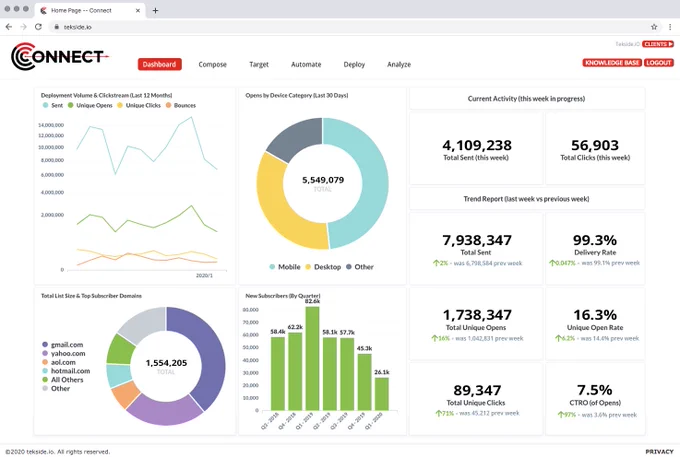Open the browser three-dot menu
Screen dimensions: 680x457
click(x=670, y=27)
